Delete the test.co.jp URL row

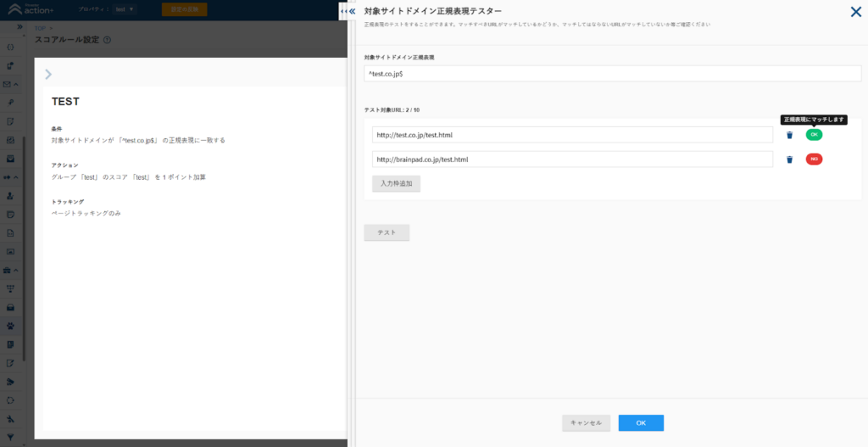tap(789, 135)
